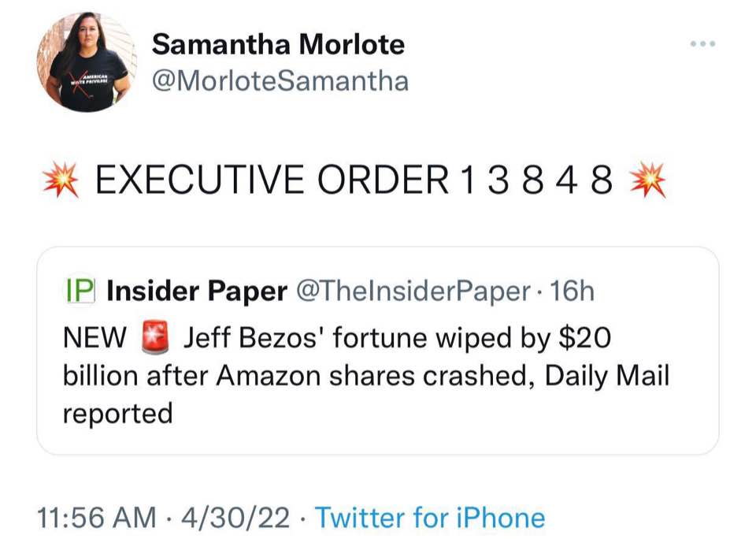This screenshot has width=756, height=539.
Task: Click the green IP Insider Paper logo
Action: 78,292
